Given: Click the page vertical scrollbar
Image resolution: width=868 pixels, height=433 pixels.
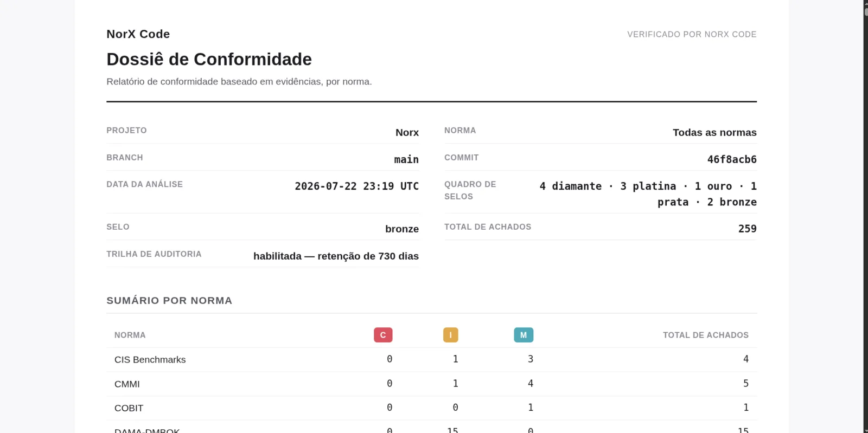Looking at the screenshot, I should [866, 217].
